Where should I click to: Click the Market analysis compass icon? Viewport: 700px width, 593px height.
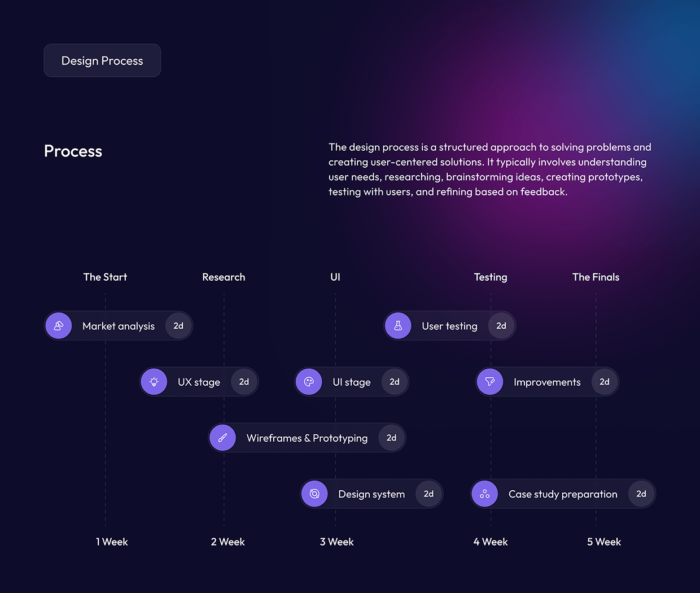[x=59, y=326]
